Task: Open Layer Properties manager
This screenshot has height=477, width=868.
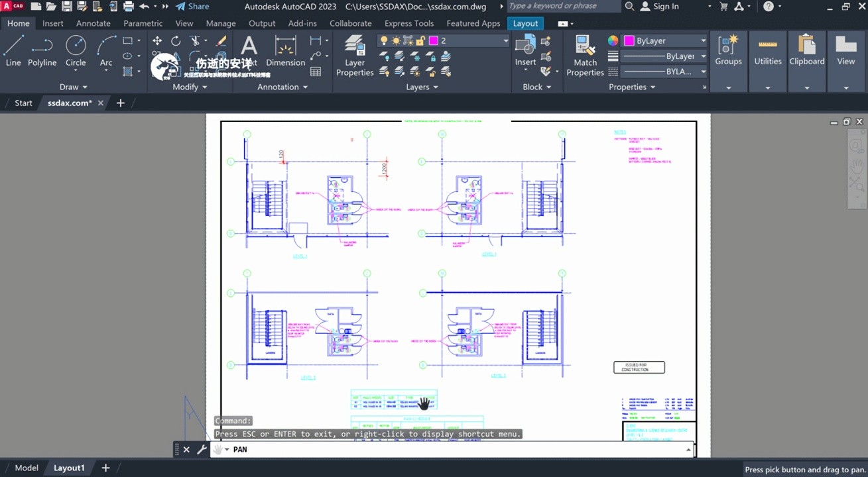Action: pos(355,56)
